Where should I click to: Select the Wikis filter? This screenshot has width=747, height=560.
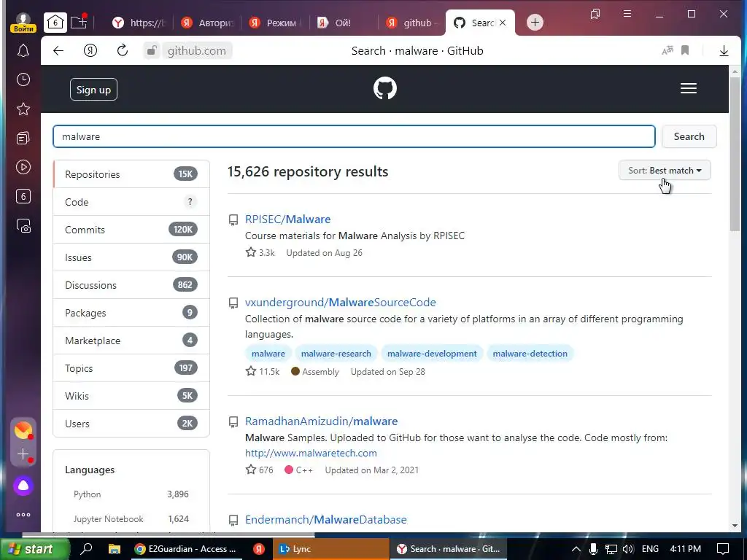(x=131, y=396)
